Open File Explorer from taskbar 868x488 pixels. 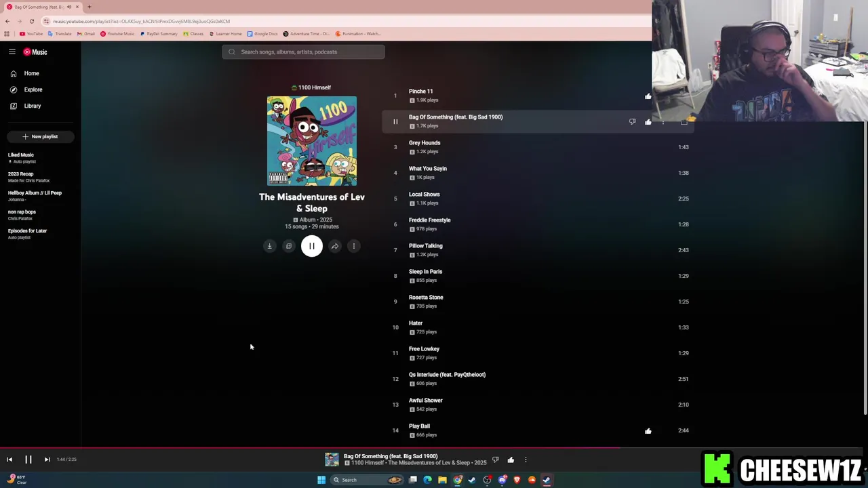click(442, 480)
